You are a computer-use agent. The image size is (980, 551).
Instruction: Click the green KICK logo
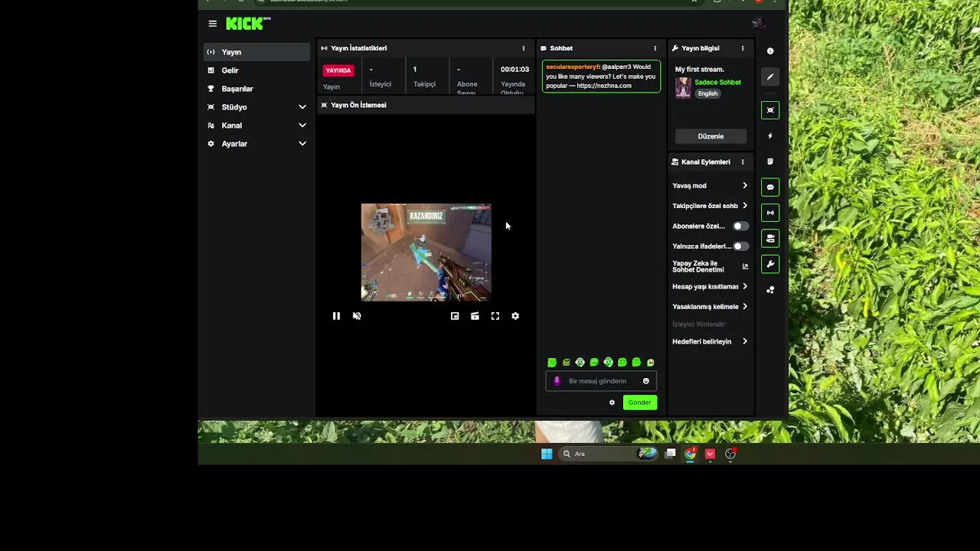248,24
